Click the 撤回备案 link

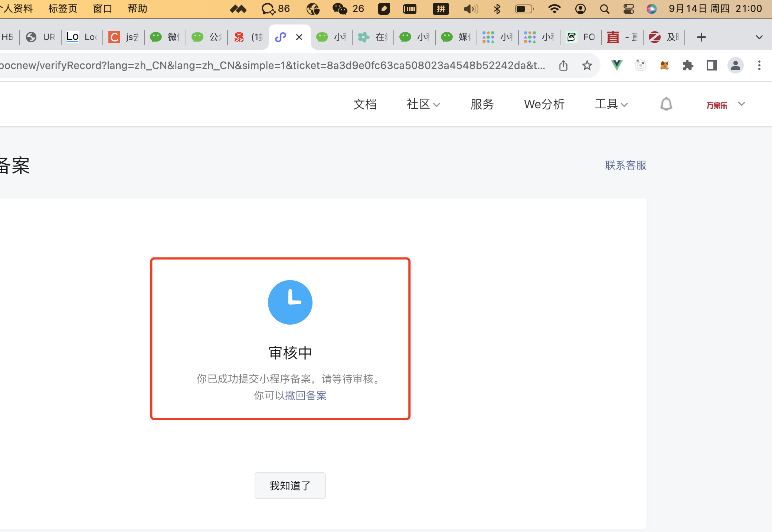point(306,395)
